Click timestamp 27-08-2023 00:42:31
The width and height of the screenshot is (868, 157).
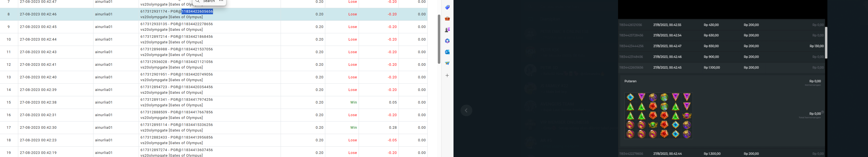tap(38, 115)
